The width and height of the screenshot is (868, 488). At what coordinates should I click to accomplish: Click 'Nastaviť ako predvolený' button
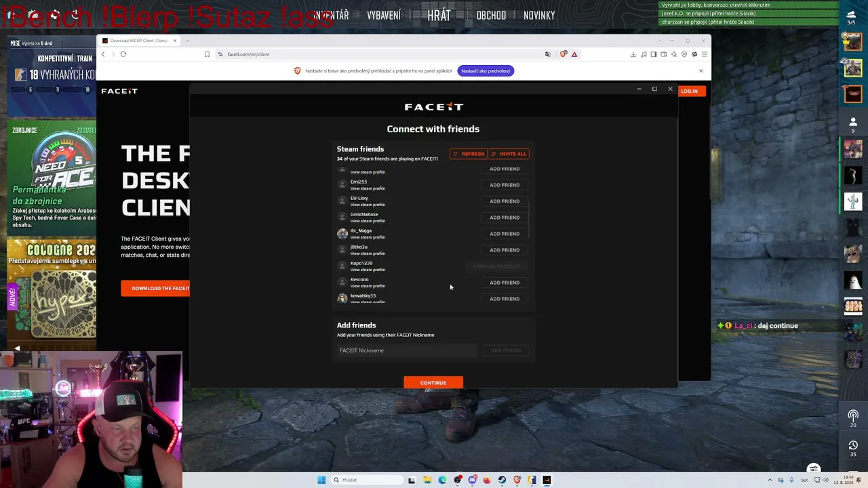(x=486, y=70)
